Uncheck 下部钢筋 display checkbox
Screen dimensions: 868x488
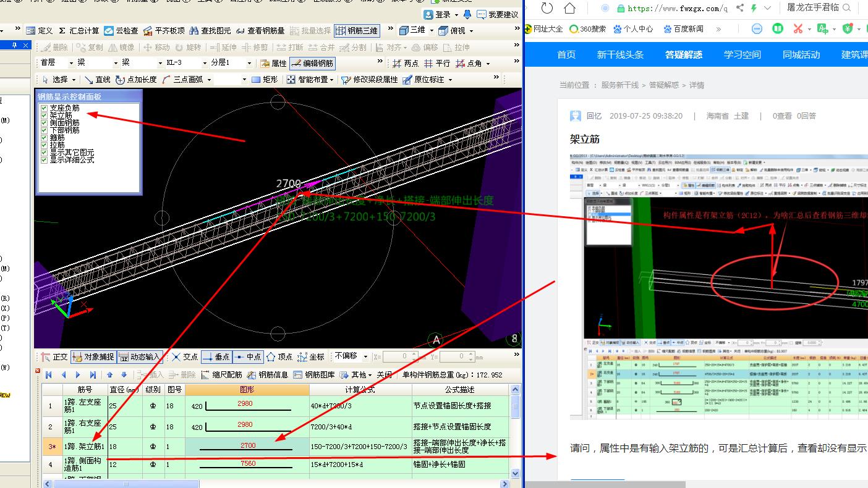click(x=44, y=130)
